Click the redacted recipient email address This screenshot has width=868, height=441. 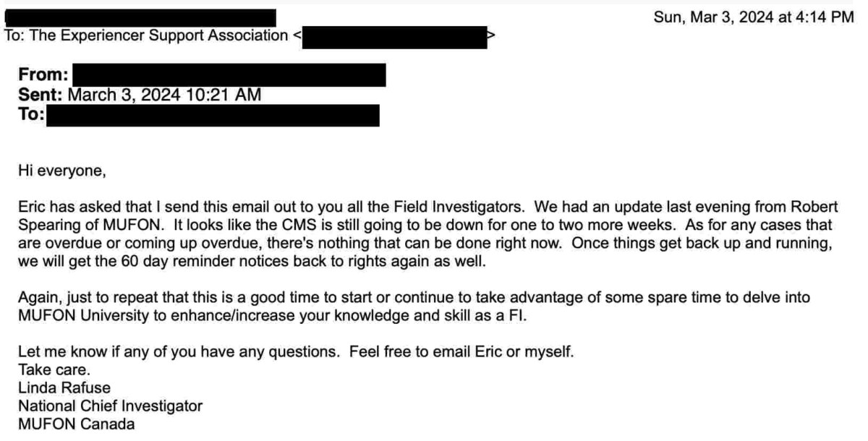coord(394,36)
